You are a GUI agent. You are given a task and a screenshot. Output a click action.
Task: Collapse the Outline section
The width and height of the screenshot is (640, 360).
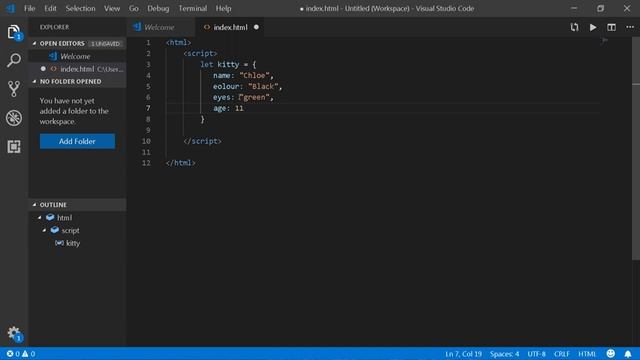coord(35,204)
